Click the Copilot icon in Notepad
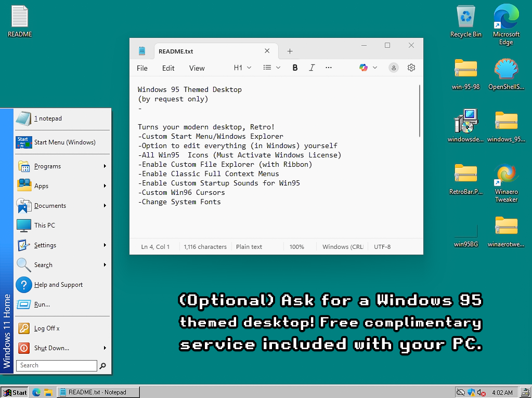 click(x=364, y=68)
